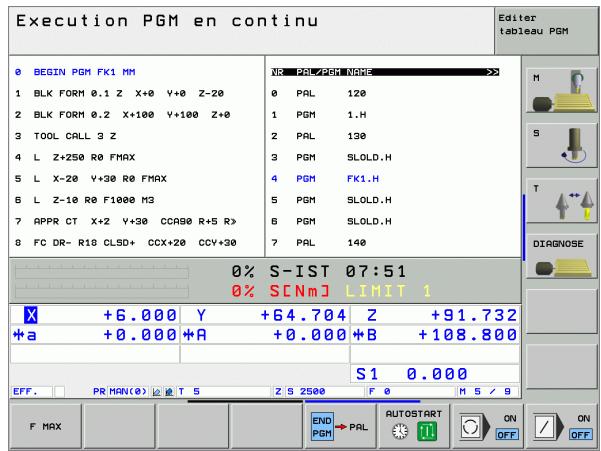Open the T tool change softkey
Image resolution: width=601 pixels, height=451 pixels.
point(562,201)
